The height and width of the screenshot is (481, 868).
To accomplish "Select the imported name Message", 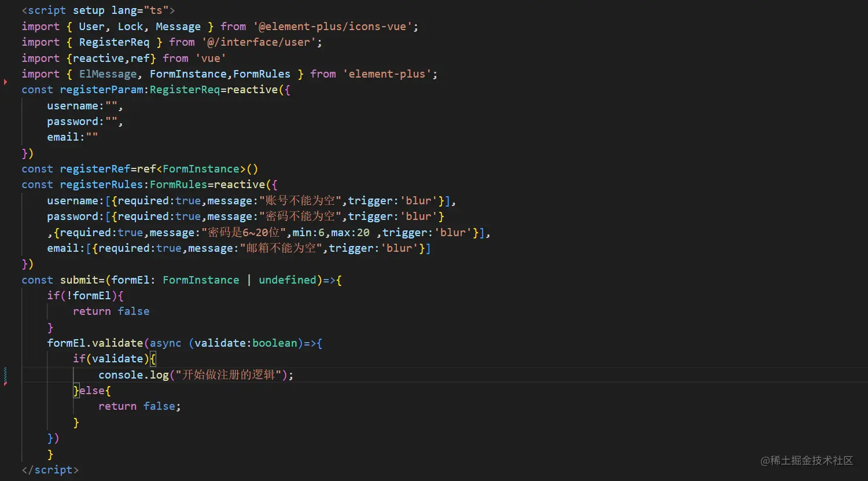I will [178, 27].
